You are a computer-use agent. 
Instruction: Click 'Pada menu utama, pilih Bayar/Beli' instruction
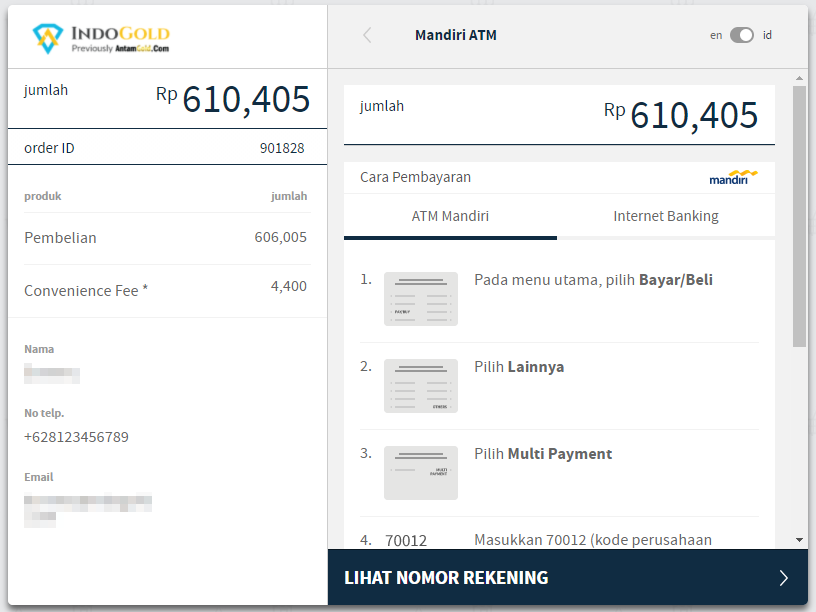tap(593, 280)
